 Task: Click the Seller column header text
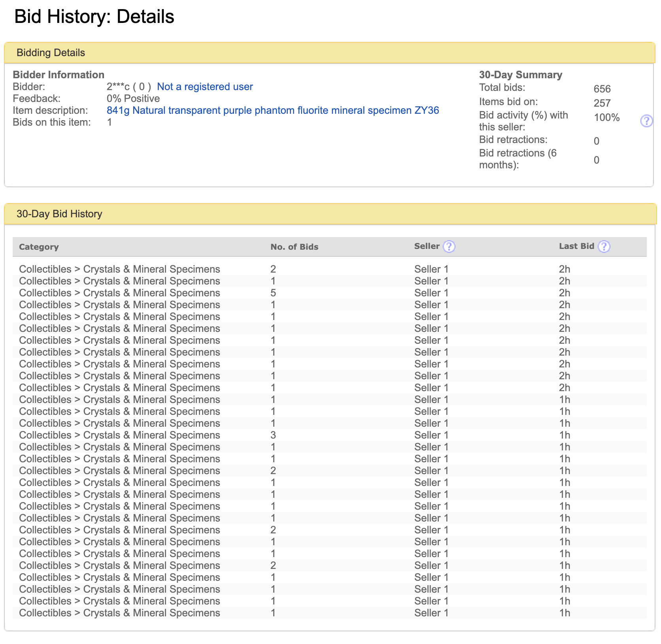pos(427,246)
